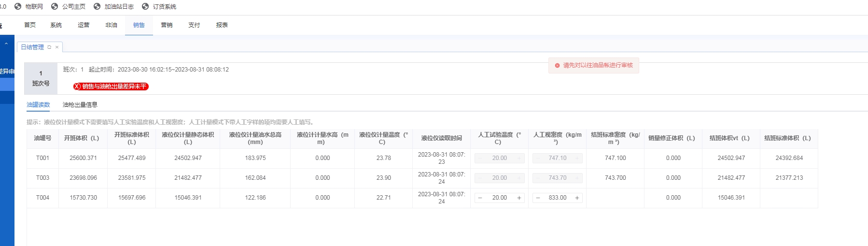
Task: Click the globe icon before 加油站日志
Action: pyautogui.click(x=97, y=6)
